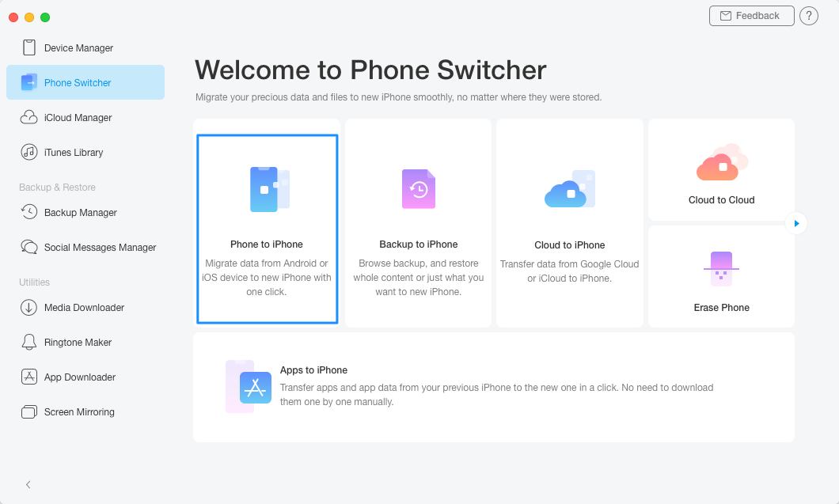Click 'Transfer data from Google Cloud' description
Screen dimensions: 839x504
570,271
